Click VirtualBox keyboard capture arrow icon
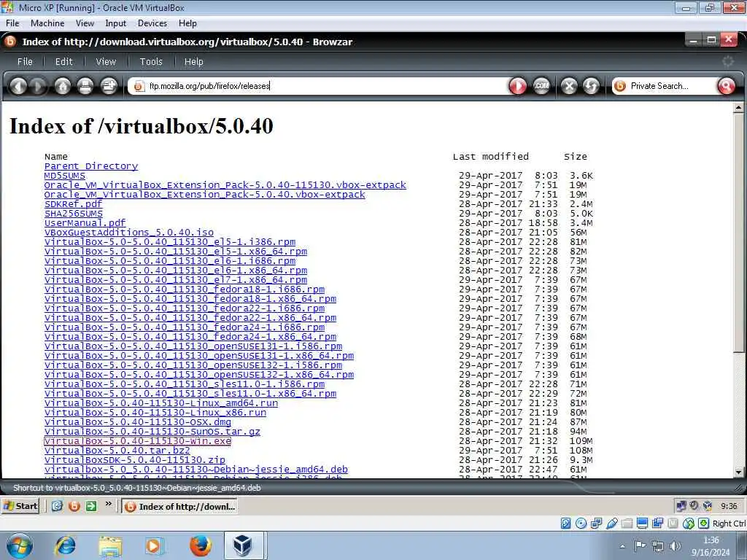 point(704,524)
